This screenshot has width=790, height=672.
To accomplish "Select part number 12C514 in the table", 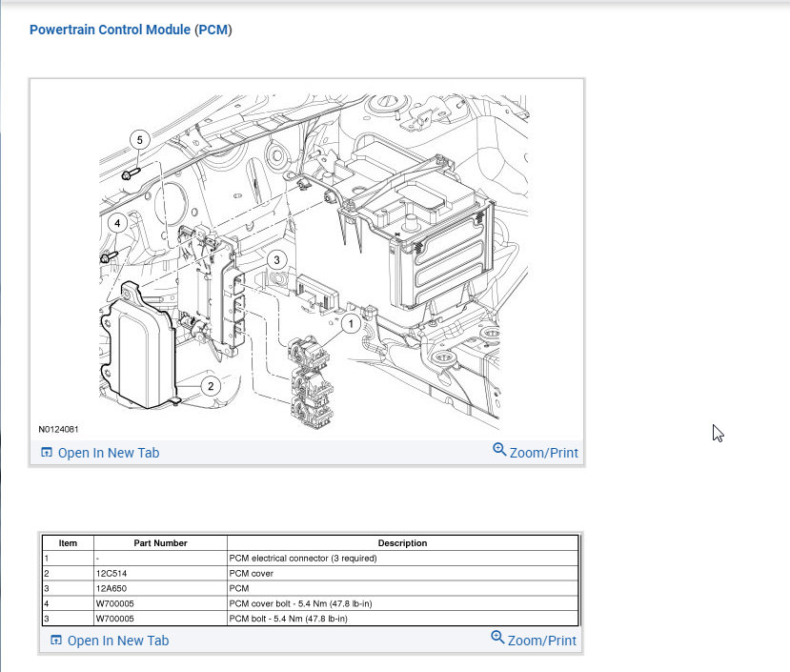I will 111,573.
